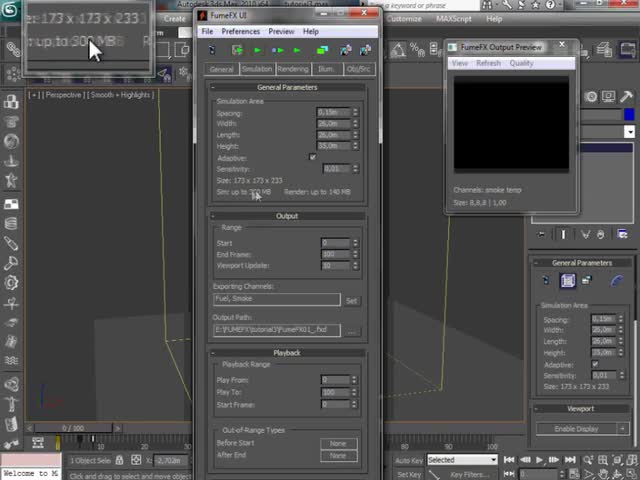The height and width of the screenshot is (480, 640).
Task: Toggle Adaptive checkbox in FumeFX UI
Action: point(313,157)
